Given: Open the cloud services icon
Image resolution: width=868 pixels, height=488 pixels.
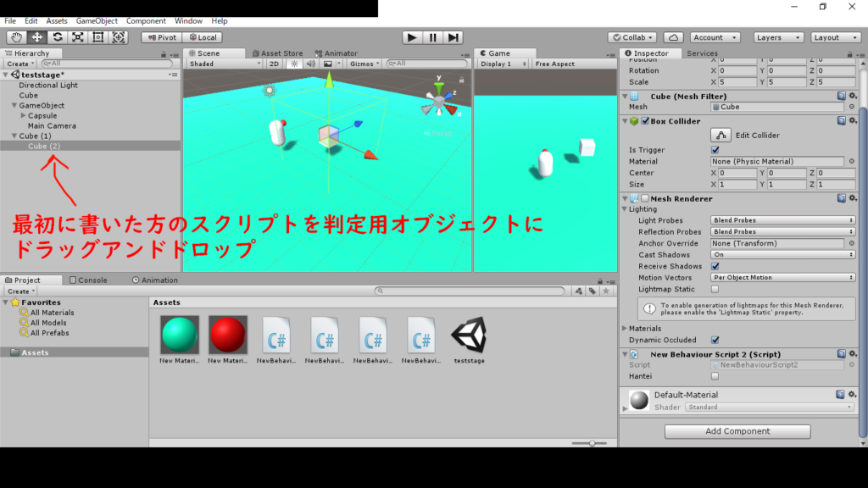Looking at the screenshot, I should 673,37.
